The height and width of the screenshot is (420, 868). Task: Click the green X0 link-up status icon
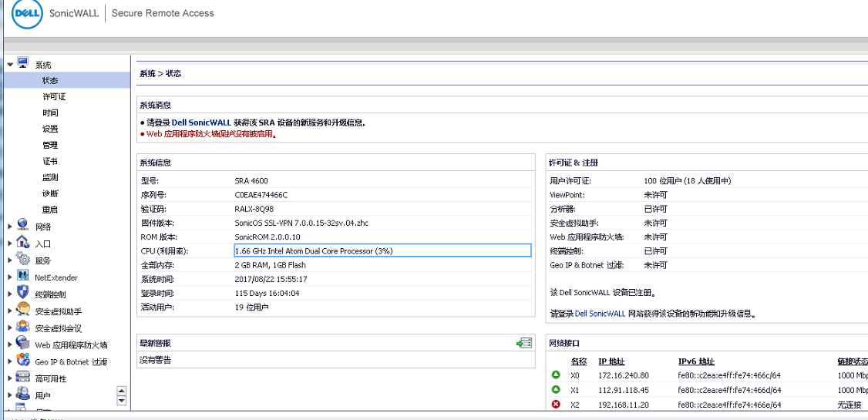[556, 375]
